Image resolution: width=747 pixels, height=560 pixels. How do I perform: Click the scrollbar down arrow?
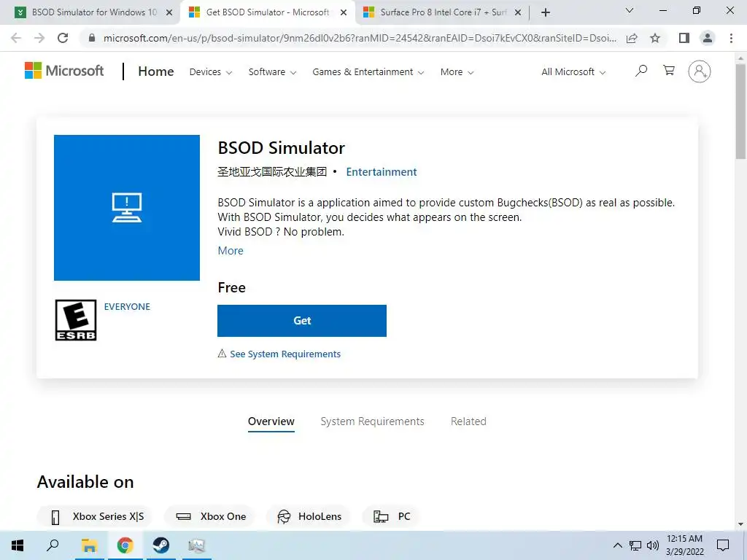(740, 524)
